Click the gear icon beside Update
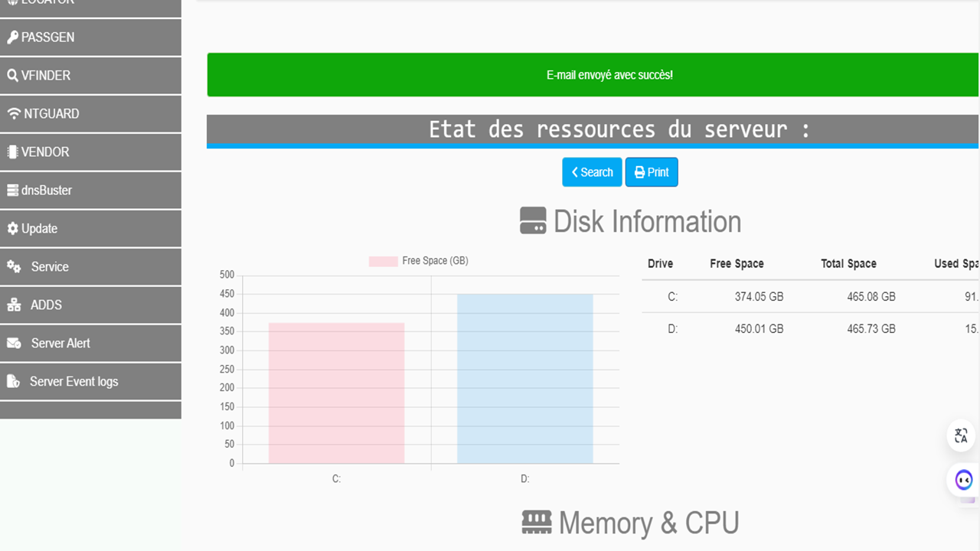 pos(12,229)
